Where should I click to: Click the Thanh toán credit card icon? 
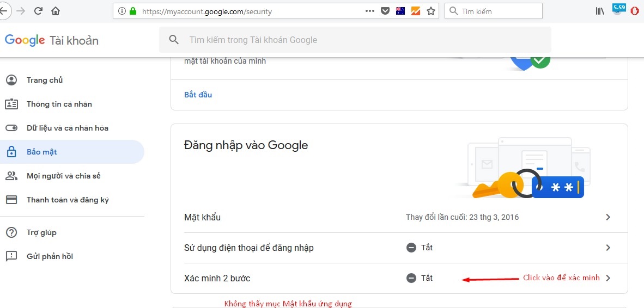coord(11,200)
